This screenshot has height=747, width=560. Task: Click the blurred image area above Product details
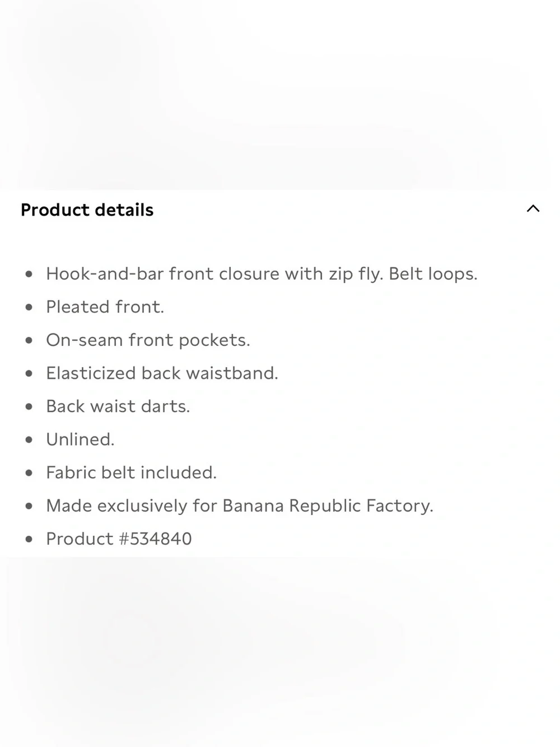coord(280,95)
